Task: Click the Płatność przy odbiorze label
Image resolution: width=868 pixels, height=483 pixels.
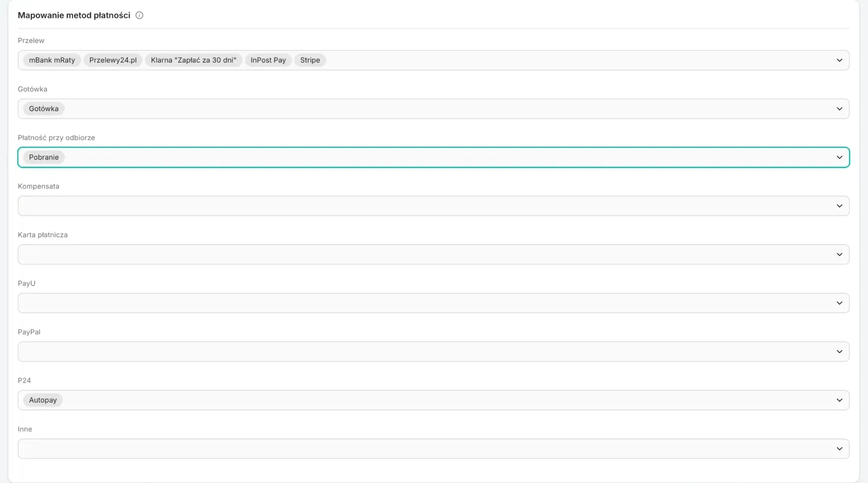Action: click(56, 137)
